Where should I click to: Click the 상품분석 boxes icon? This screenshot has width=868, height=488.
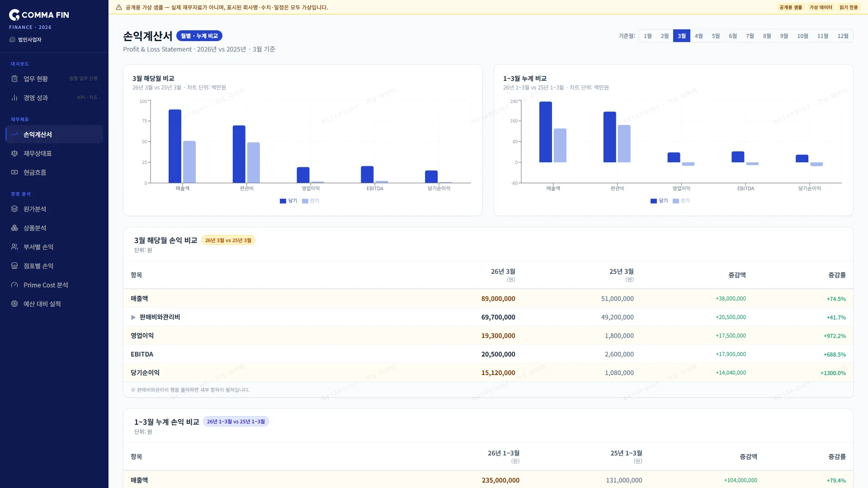(x=14, y=228)
